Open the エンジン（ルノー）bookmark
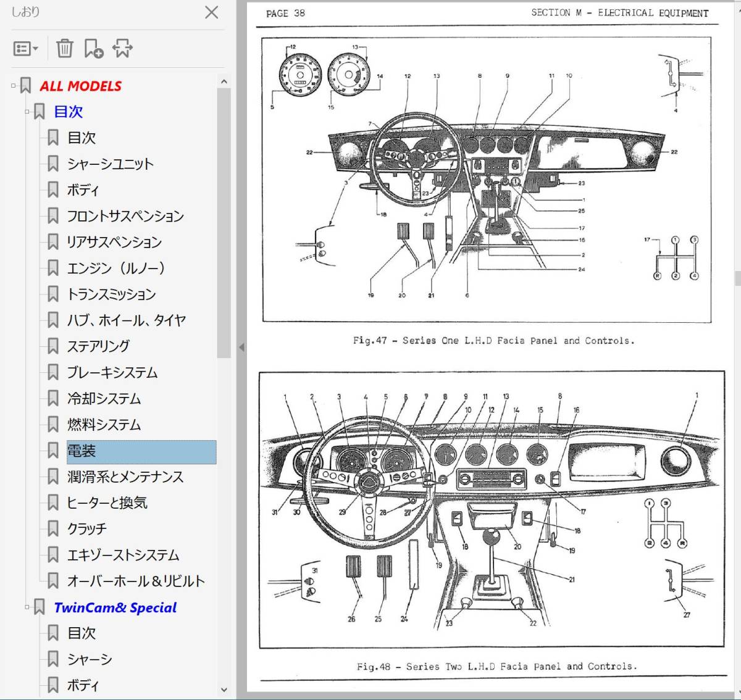Screen dimensions: 741x700 (116, 268)
